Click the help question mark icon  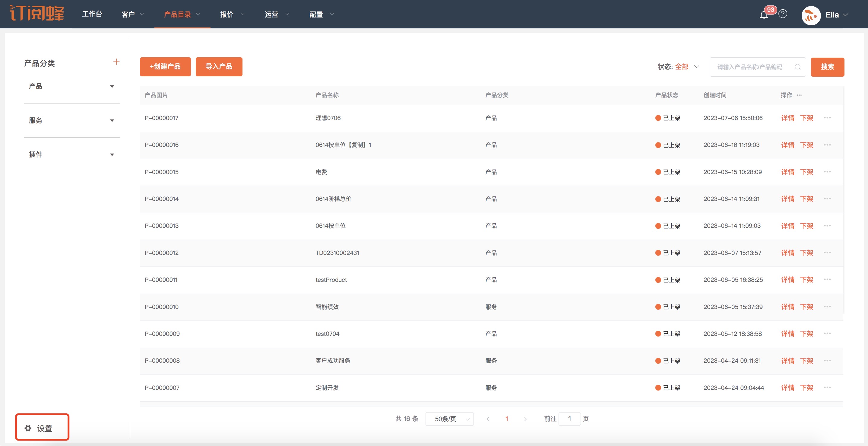783,14
